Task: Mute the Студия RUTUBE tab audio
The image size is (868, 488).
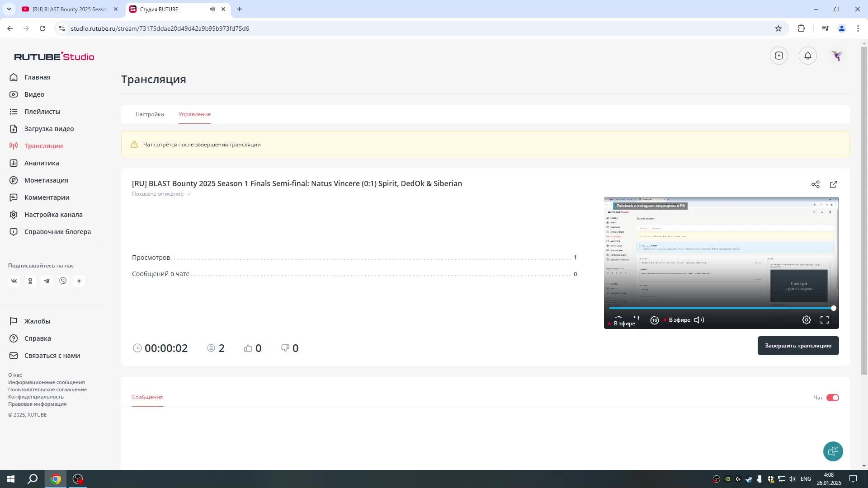Action: [212, 9]
